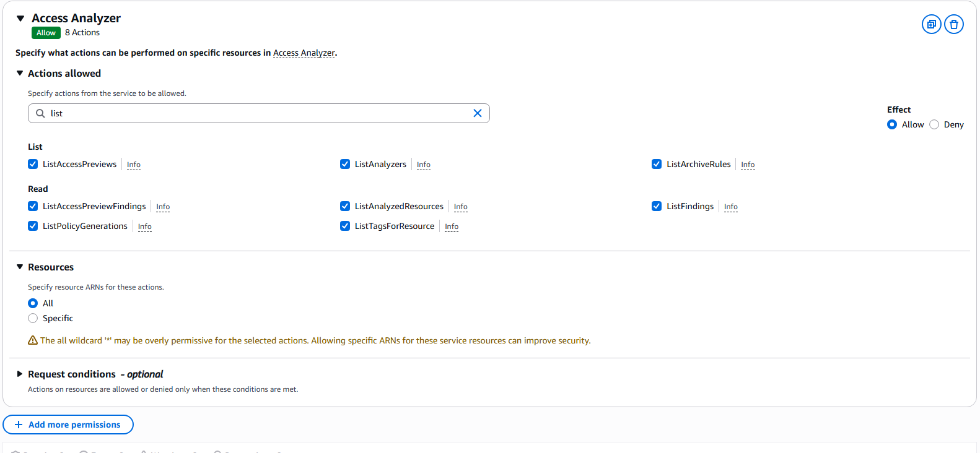Collapse the Actions allowed section
The image size is (980, 453).
coord(20,73)
